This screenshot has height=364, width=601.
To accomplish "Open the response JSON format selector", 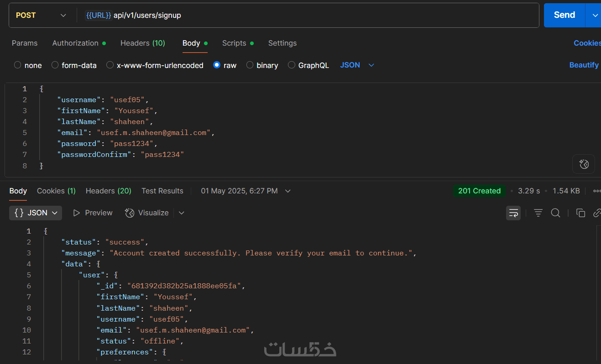I will tap(36, 213).
